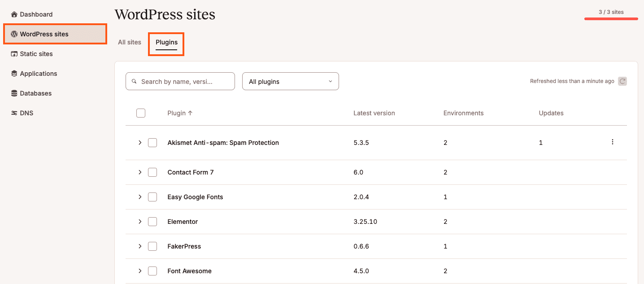Switch to the All sites tab

click(x=129, y=42)
